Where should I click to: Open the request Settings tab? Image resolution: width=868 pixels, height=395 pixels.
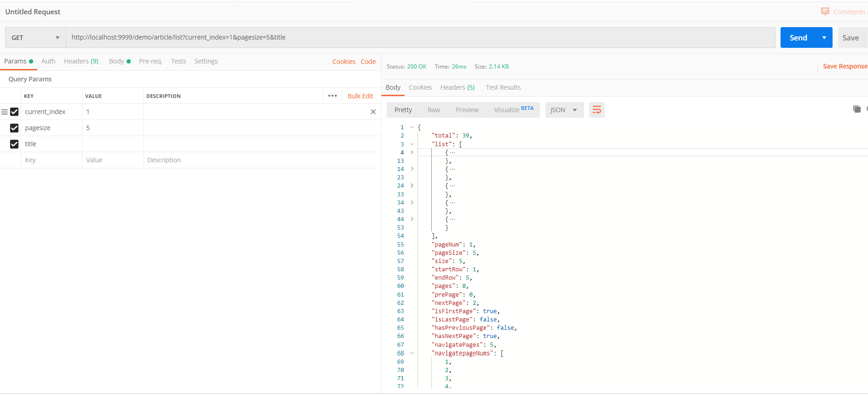tap(206, 61)
